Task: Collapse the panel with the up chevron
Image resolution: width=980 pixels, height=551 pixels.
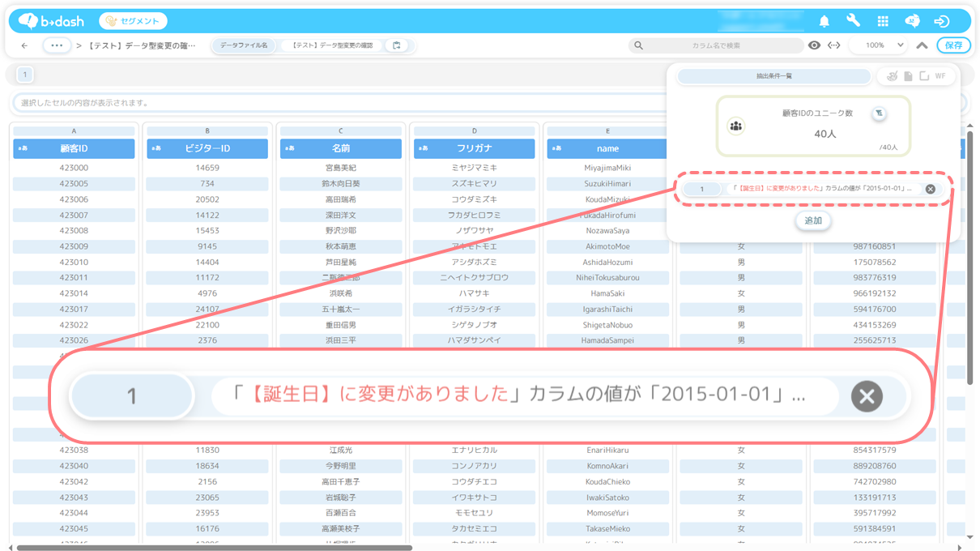Action: click(922, 45)
